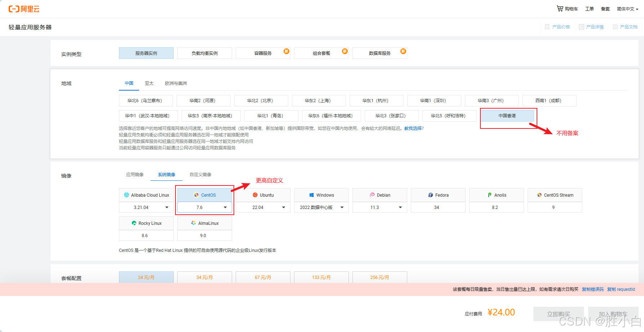Switch to 中国 region tab
The width and height of the screenshot is (644, 332).
click(x=129, y=83)
